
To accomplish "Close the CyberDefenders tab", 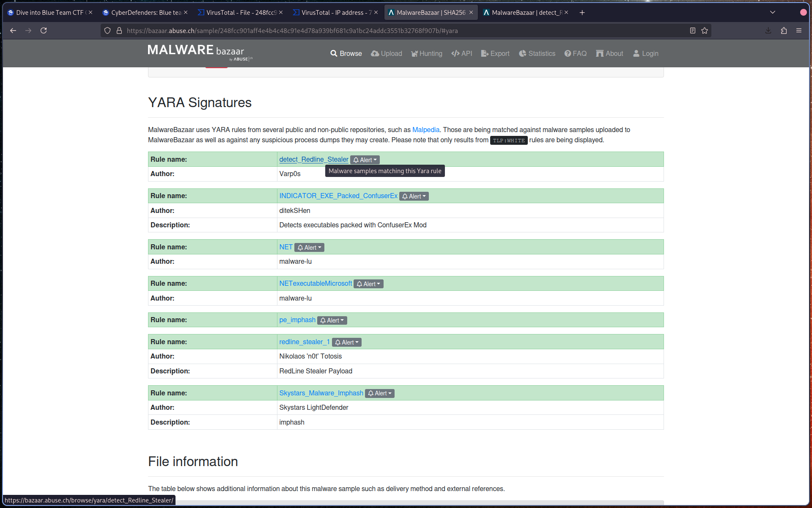I will point(186,13).
